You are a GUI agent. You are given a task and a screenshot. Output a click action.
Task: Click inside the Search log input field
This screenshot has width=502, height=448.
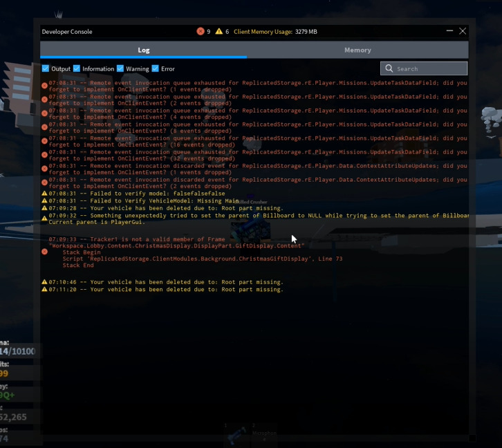pos(429,68)
